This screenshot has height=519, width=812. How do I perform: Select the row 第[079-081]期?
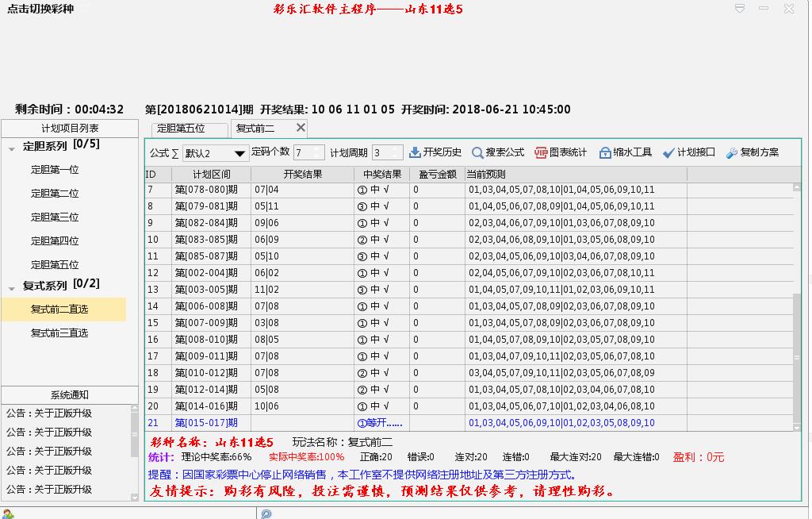point(469,206)
